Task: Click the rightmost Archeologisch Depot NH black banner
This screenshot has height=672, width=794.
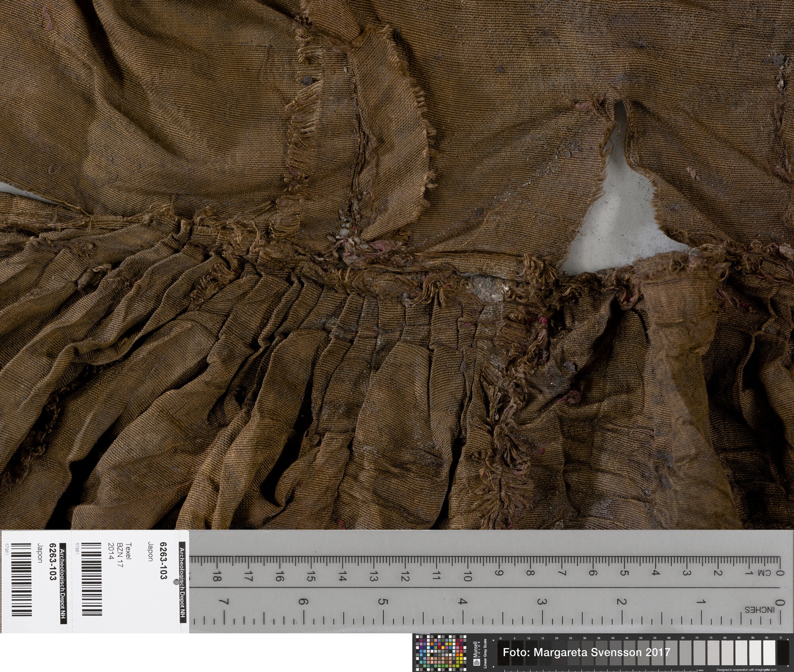Action: 182,582
